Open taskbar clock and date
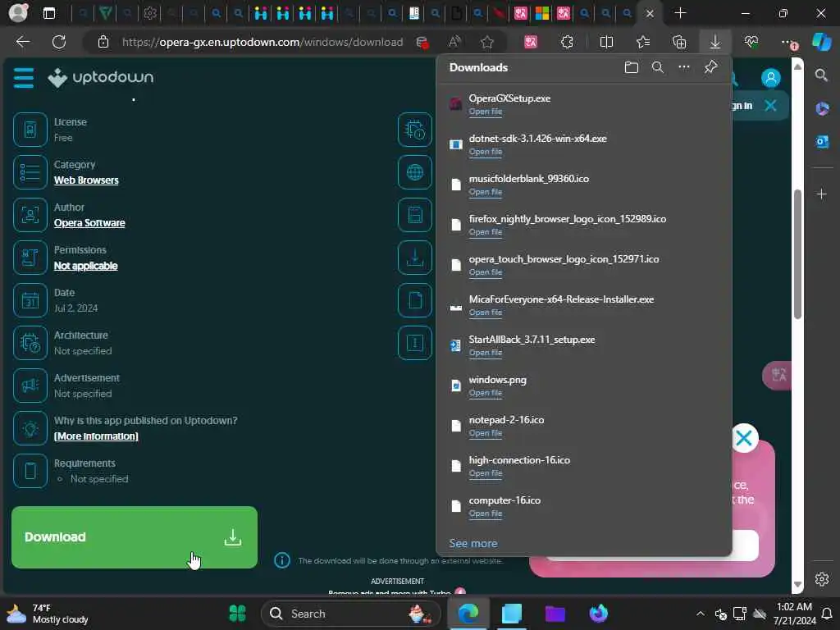Image resolution: width=840 pixels, height=630 pixels. point(794,614)
